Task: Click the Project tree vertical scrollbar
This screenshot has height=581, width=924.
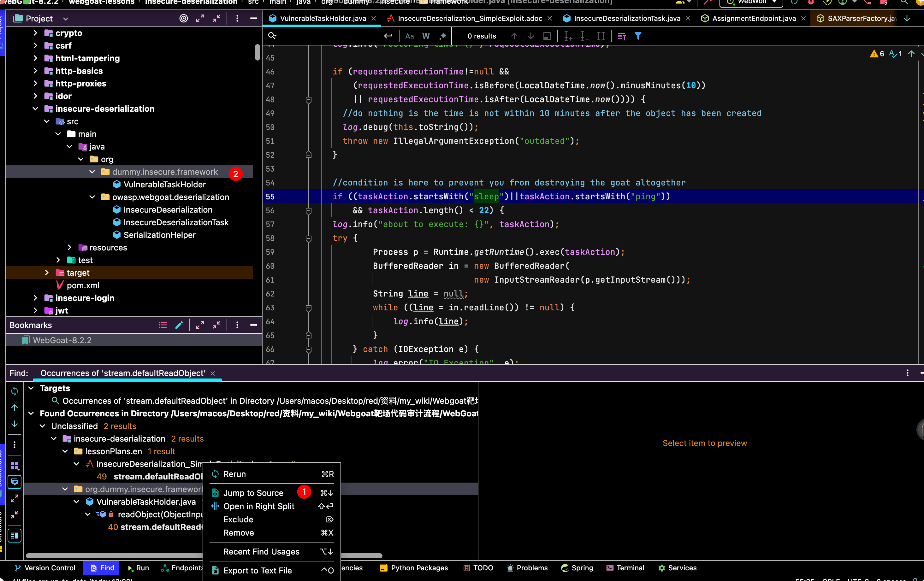Action: 258,52
